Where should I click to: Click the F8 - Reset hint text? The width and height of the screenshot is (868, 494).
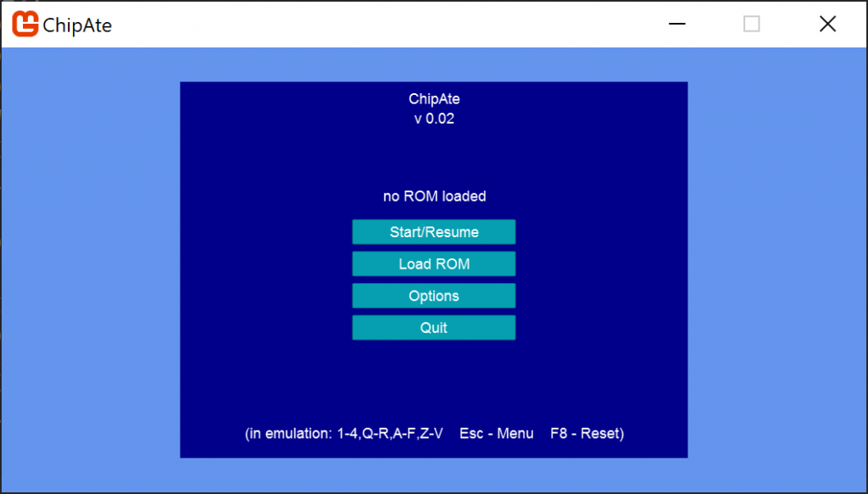point(587,433)
